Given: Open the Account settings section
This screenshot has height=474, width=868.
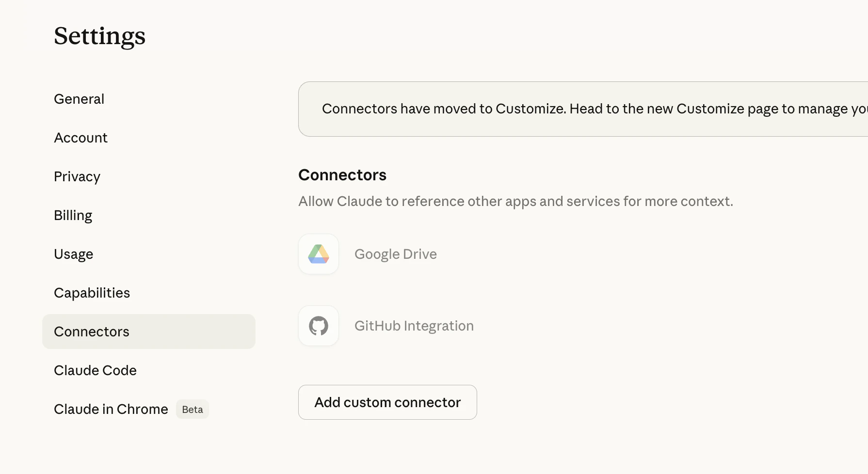Looking at the screenshot, I should (80, 138).
